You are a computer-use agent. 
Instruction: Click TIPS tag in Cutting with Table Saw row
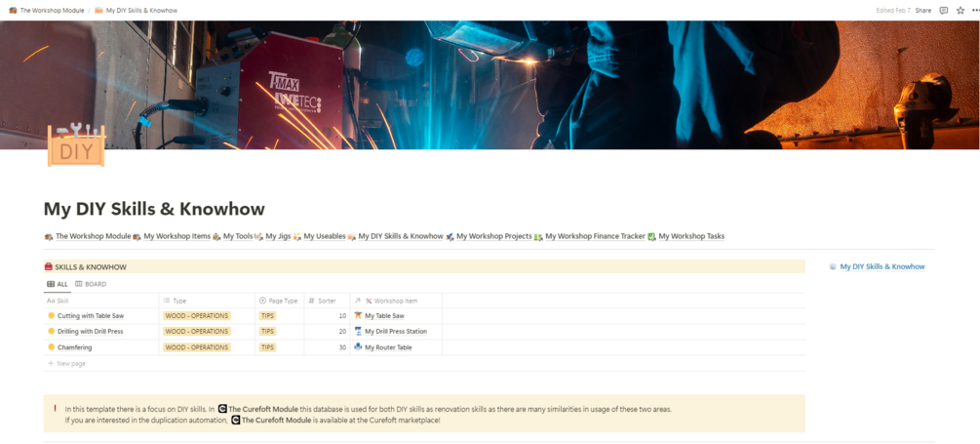(267, 316)
